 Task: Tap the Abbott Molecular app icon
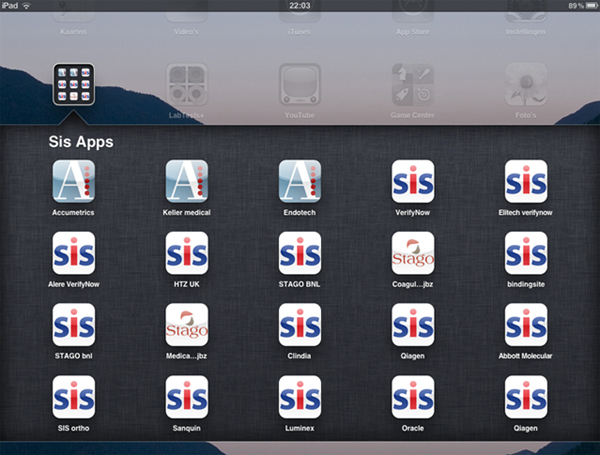[526, 325]
